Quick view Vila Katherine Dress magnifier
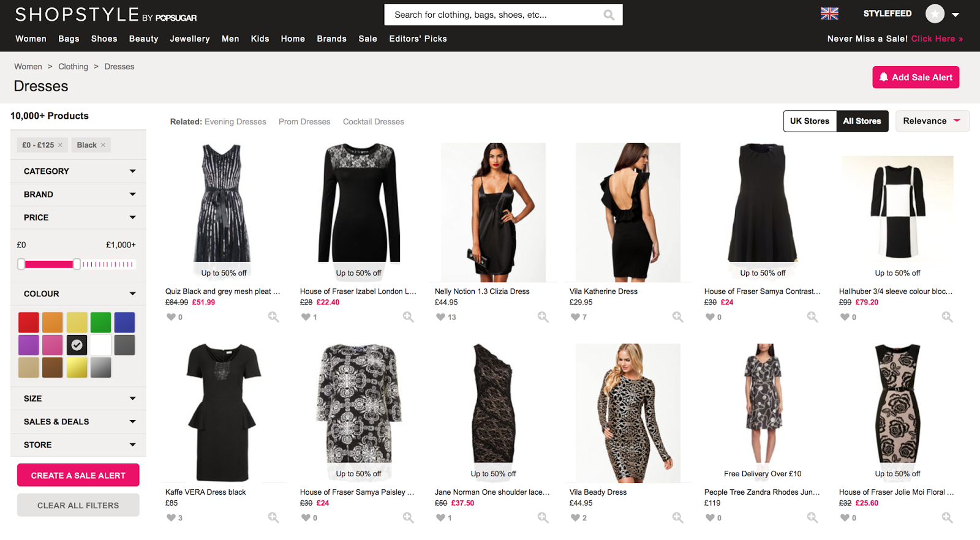Image resolution: width=980 pixels, height=540 pixels. 677,317
